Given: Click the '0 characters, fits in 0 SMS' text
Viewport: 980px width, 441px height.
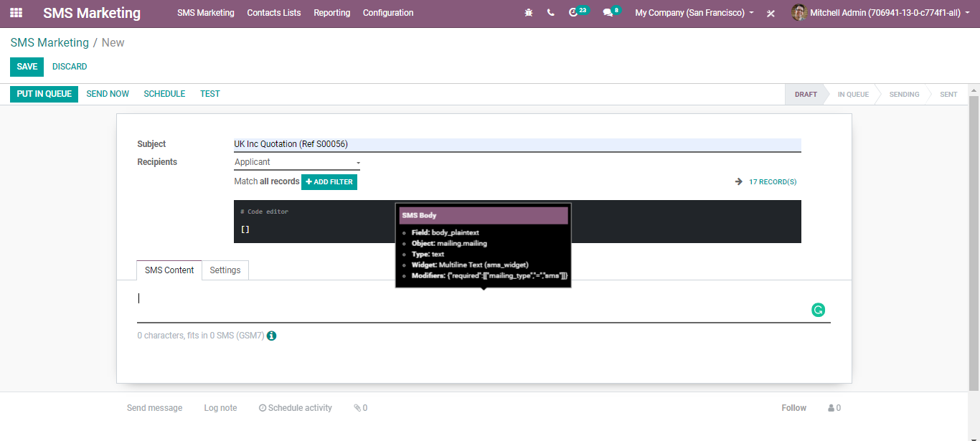Looking at the screenshot, I should click(x=201, y=336).
